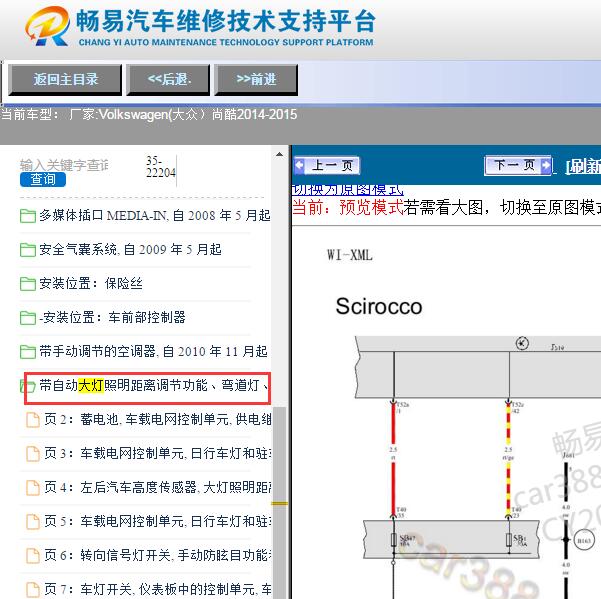
Task: Click 切换为原图模式 link
Action: tap(348, 190)
